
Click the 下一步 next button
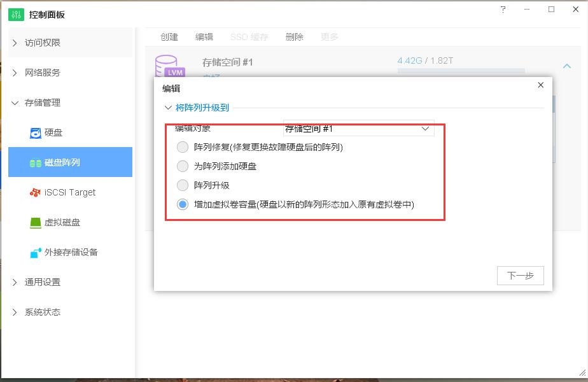520,276
